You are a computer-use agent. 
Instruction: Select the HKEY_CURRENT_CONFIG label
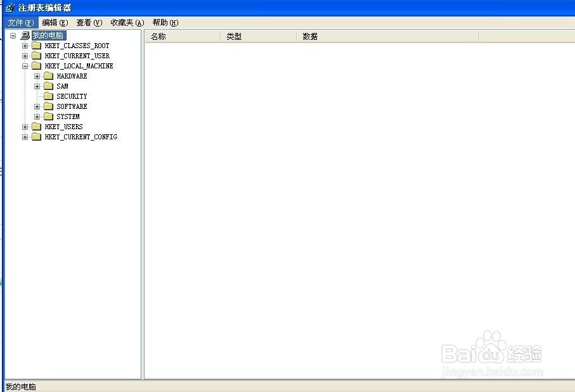tap(81, 137)
